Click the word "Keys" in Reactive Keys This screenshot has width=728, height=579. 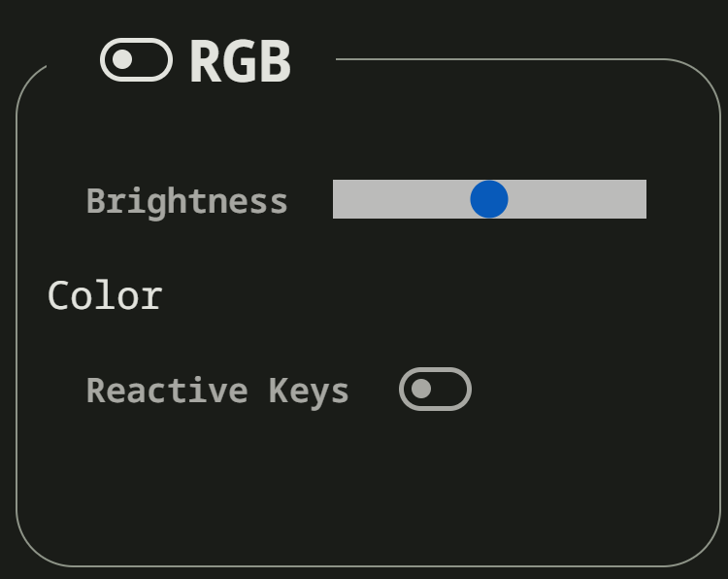[x=309, y=391]
